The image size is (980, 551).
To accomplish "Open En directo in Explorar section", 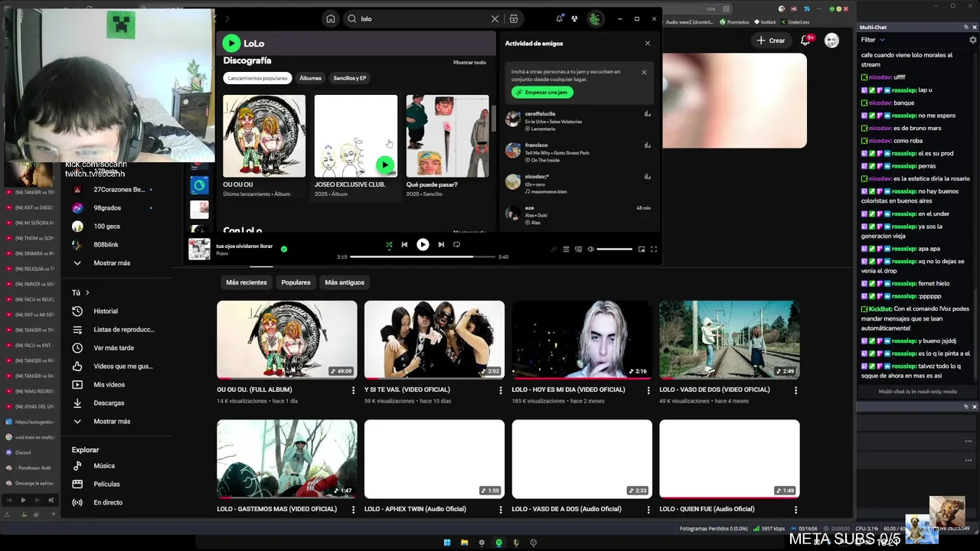I will point(108,503).
